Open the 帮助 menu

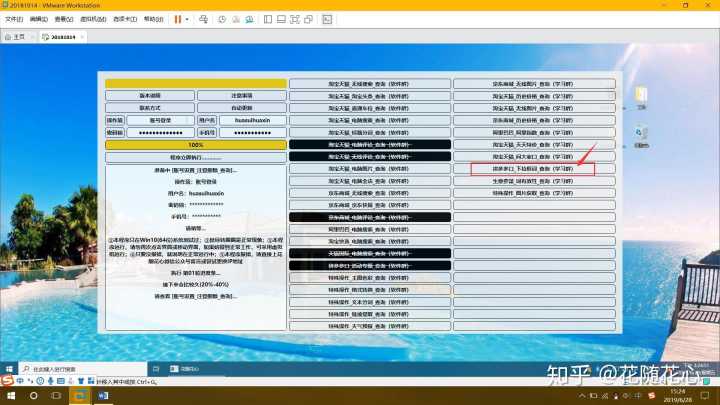[x=153, y=19]
